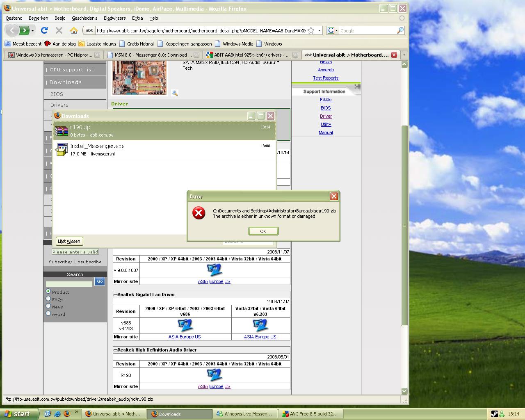Select the FAQs search radio button
The image size is (525, 420).
pos(48,299)
